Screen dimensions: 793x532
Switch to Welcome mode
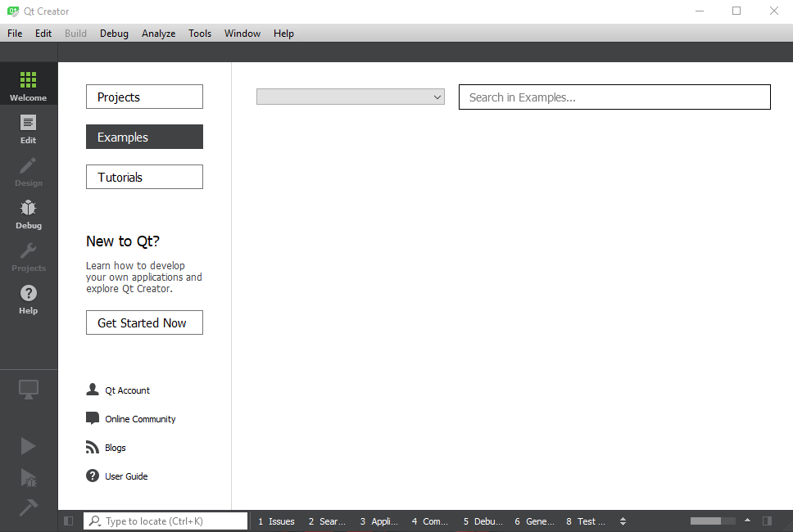click(x=29, y=83)
